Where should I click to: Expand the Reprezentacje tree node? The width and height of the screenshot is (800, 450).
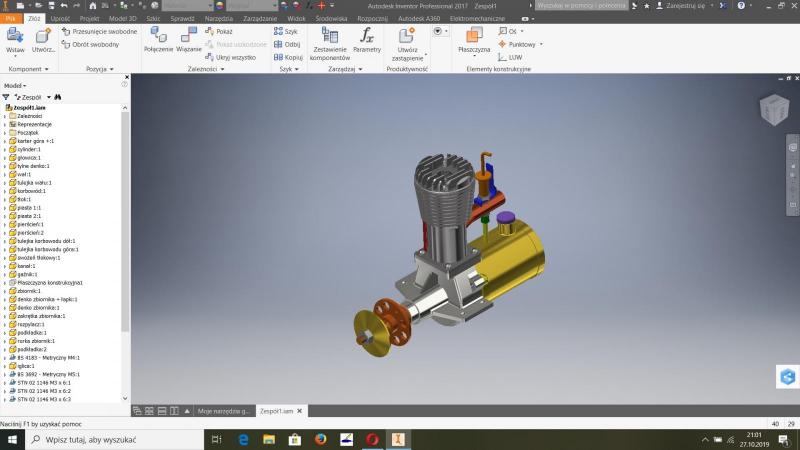[5, 124]
